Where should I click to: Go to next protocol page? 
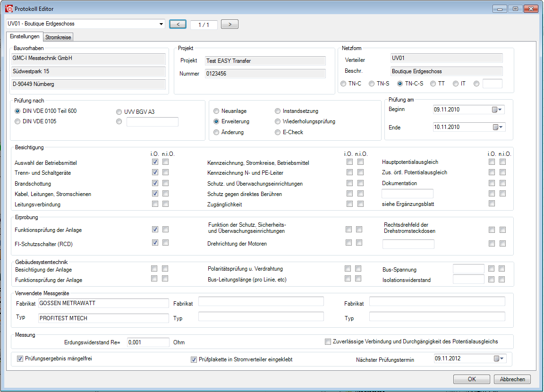[x=229, y=24]
